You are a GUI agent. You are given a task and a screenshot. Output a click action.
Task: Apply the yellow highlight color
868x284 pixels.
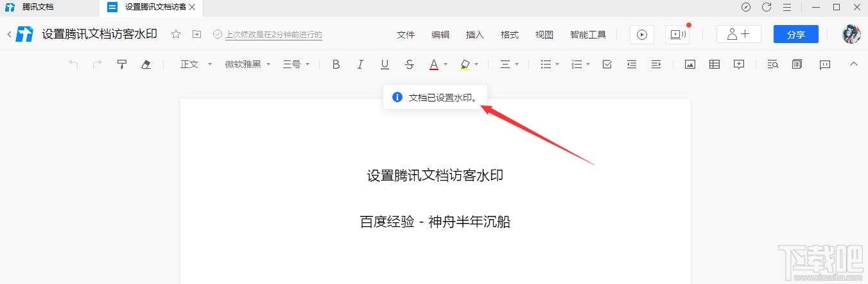465,64
